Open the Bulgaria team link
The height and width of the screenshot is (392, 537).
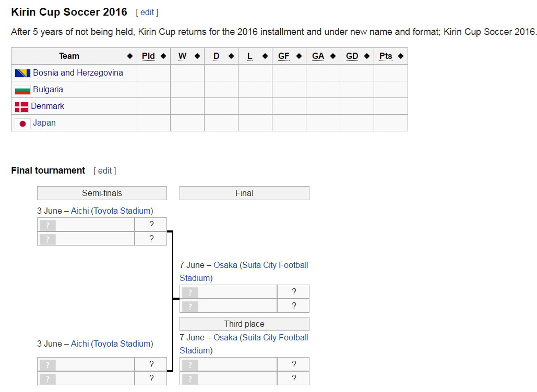coord(48,90)
